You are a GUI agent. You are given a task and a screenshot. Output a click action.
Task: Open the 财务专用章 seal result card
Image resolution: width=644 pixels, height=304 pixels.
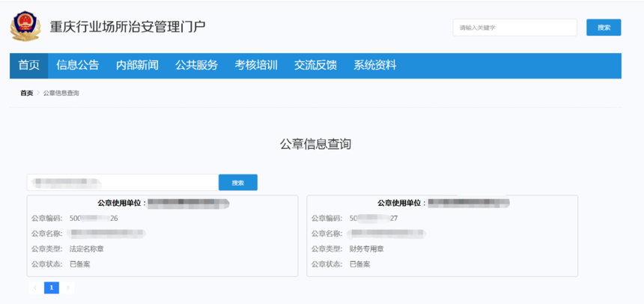tap(442, 235)
